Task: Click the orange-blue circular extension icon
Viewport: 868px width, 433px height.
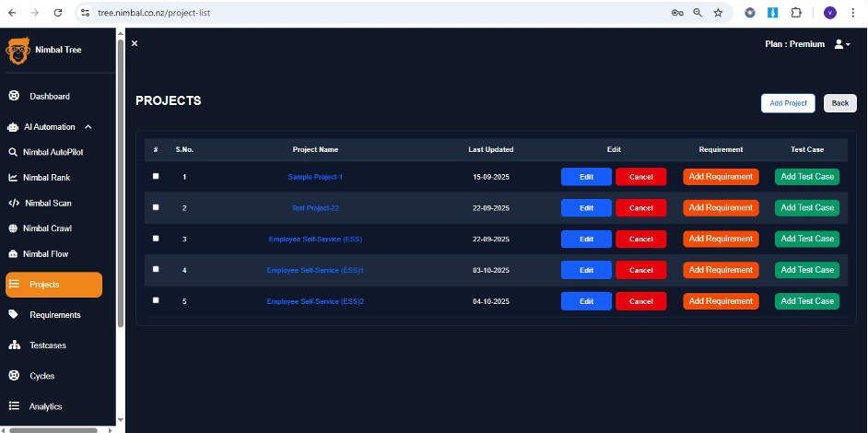Action: click(x=749, y=13)
